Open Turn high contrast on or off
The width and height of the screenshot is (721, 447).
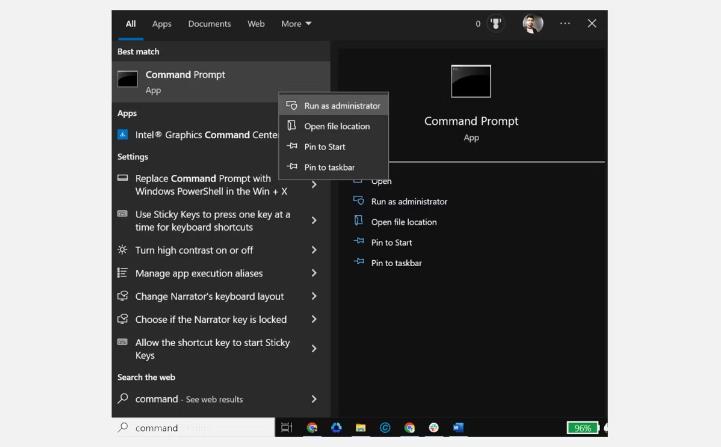click(x=194, y=250)
